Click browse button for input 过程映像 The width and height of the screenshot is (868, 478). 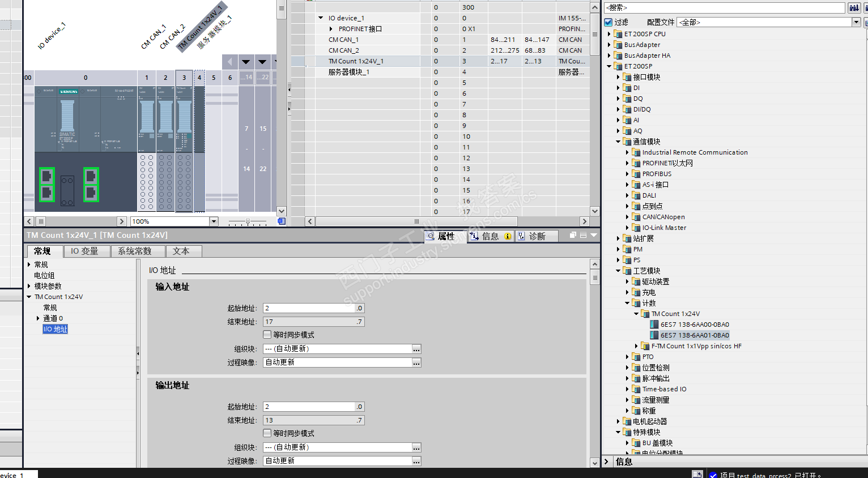pos(416,362)
